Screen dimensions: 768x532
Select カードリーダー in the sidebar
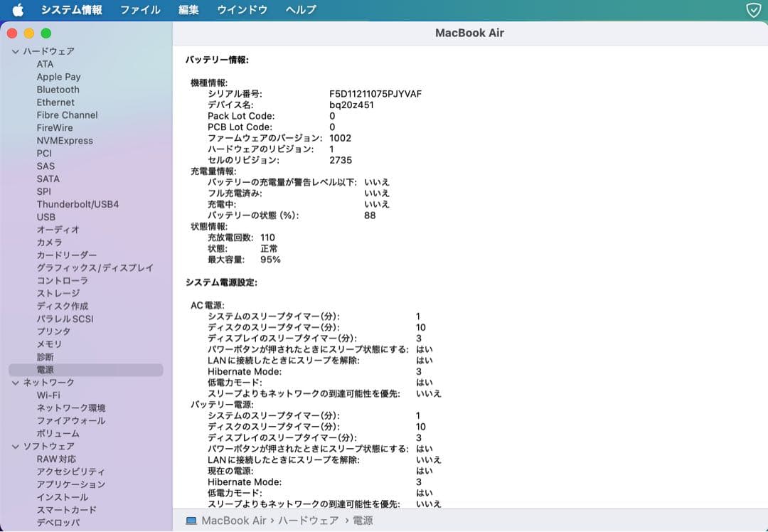click(67, 255)
